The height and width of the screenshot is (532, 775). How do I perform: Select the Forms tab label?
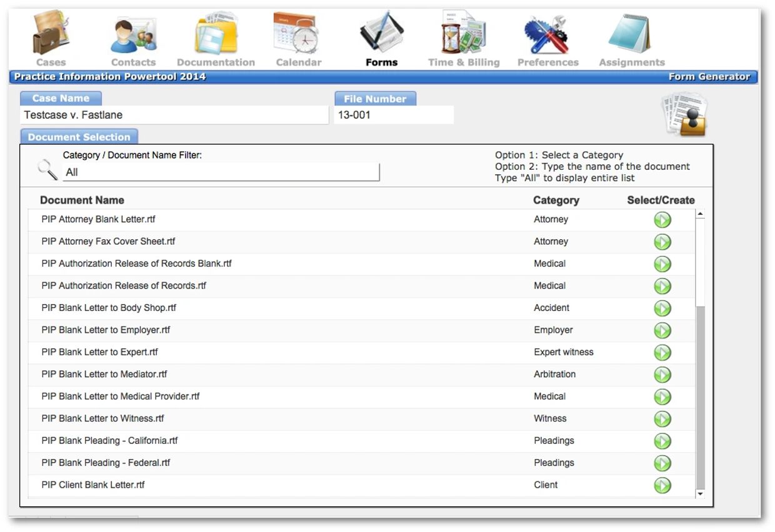point(381,62)
